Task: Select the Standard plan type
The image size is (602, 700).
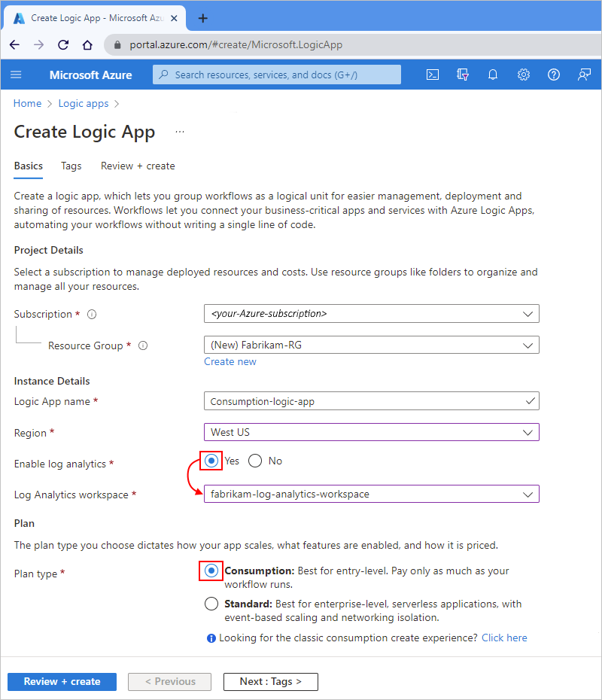Action: [x=211, y=603]
